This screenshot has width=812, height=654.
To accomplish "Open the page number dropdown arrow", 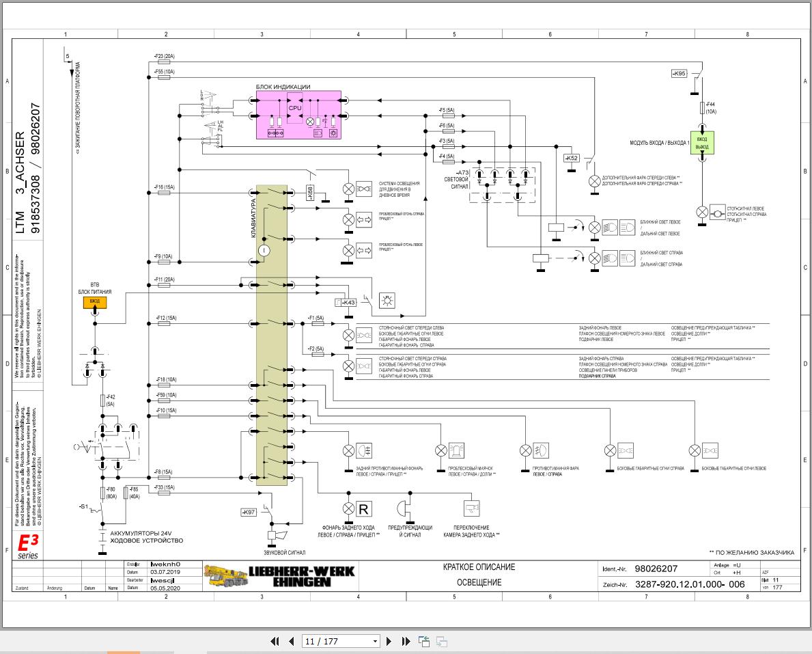I will [375, 641].
